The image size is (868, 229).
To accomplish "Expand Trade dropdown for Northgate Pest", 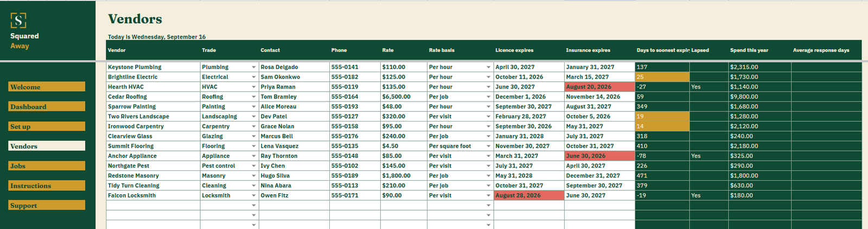I will click(253, 166).
